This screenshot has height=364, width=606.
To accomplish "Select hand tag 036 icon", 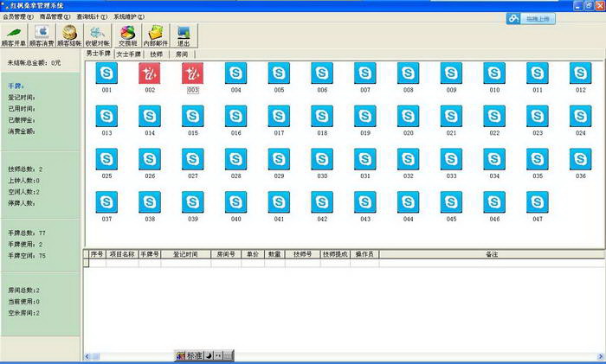I will point(581,159).
